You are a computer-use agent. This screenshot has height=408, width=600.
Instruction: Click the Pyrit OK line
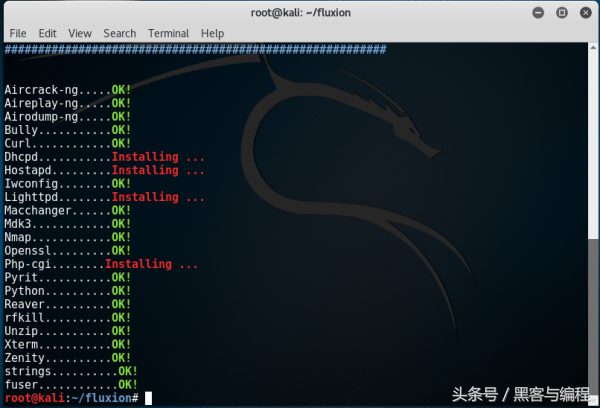click(x=68, y=277)
